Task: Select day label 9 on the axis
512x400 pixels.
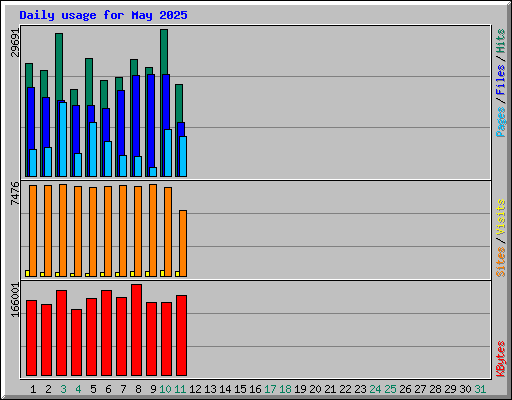Action: pos(153,389)
